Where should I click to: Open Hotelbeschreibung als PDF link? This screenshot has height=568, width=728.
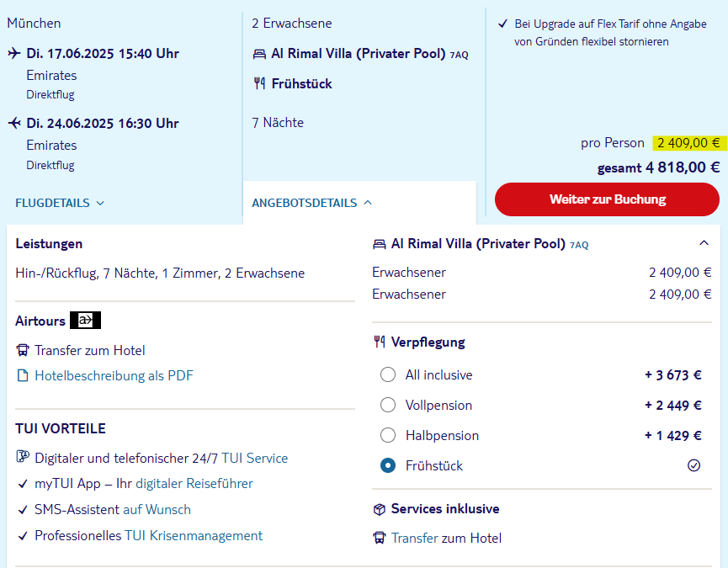[x=114, y=375]
